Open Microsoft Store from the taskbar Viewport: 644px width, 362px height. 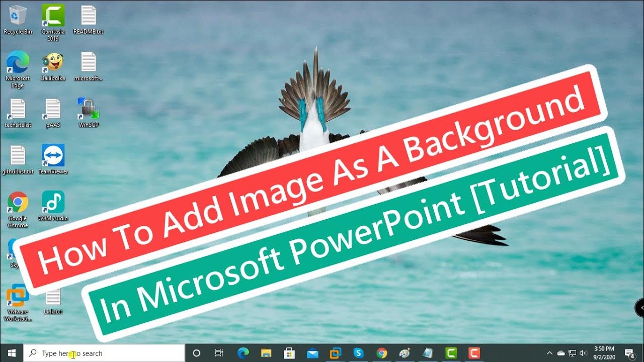coord(289,353)
